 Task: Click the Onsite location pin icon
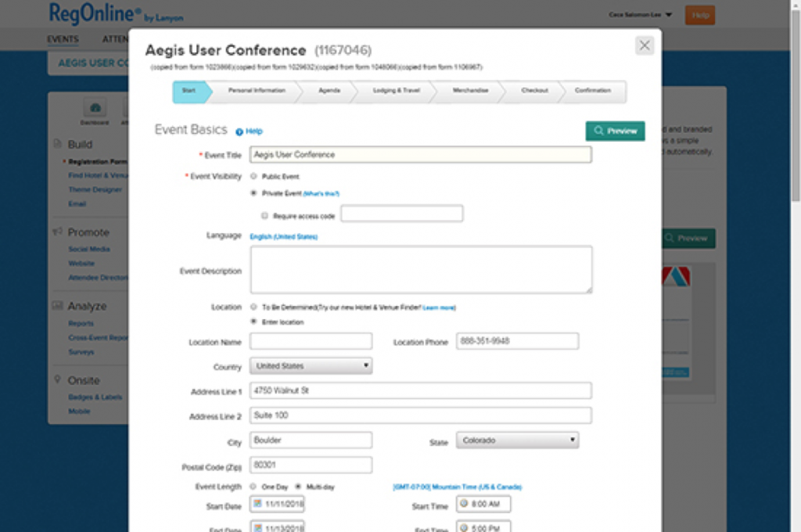pos(57,379)
